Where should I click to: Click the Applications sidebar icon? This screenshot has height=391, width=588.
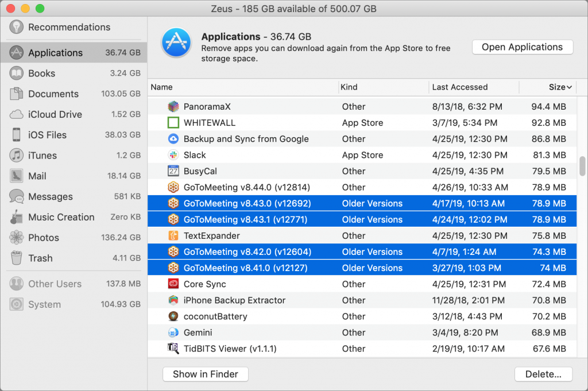click(x=16, y=52)
